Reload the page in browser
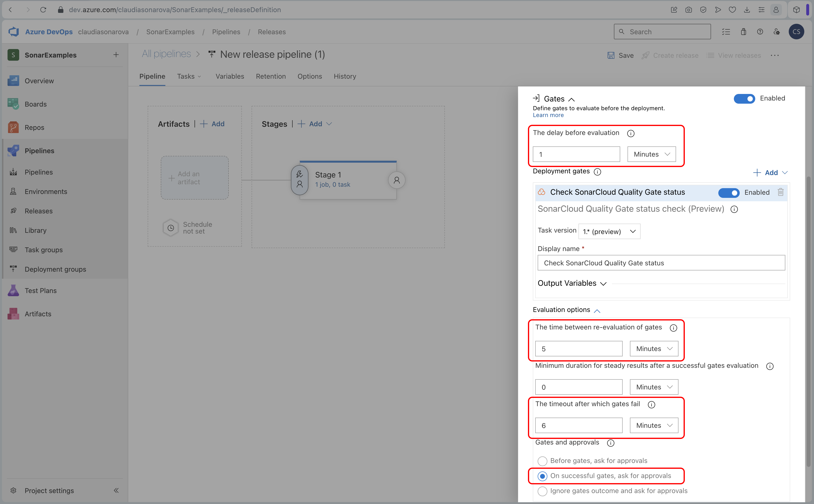This screenshot has width=814, height=504. (43, 10)
